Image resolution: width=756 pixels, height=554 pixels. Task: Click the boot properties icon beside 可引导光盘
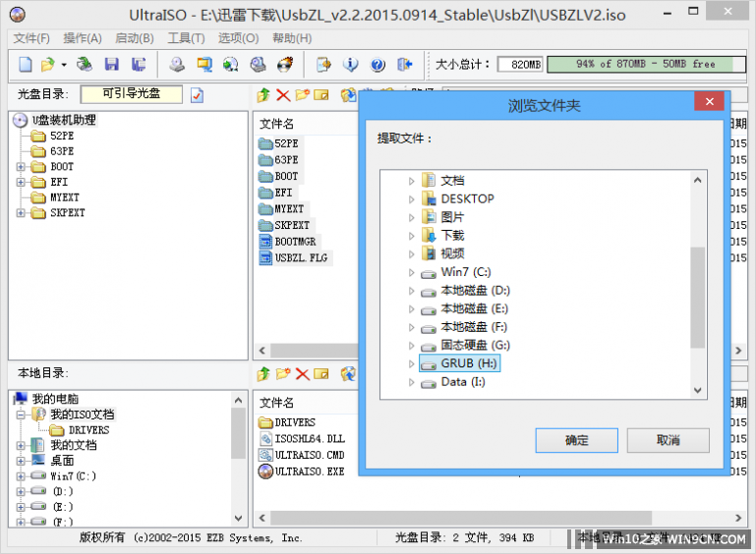(x=197, y=95)
